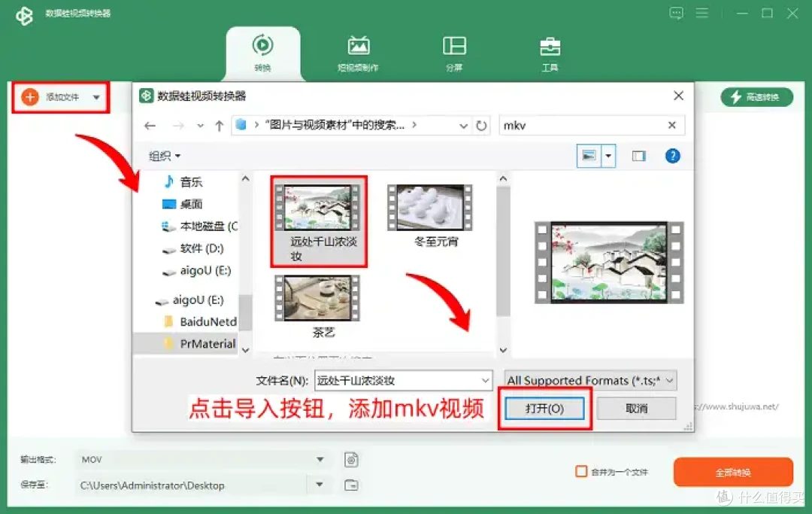
Task: Click the 打开(O) open button
Action: click(x=544, y=409)
